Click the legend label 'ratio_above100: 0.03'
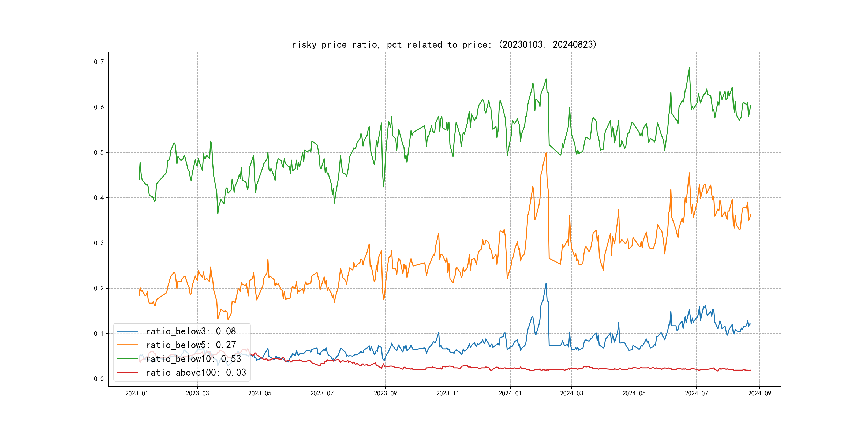Image resolution: width=868 pixels, height=434 pixels. tap(196, 372)
